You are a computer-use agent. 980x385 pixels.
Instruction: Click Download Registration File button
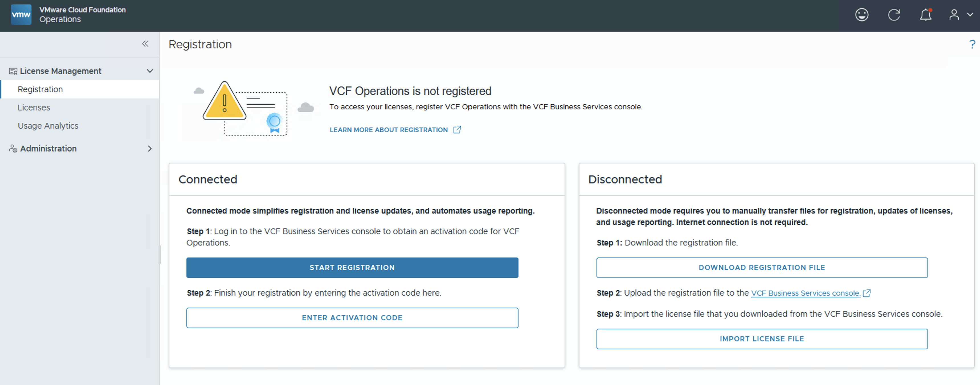point(761,268)
